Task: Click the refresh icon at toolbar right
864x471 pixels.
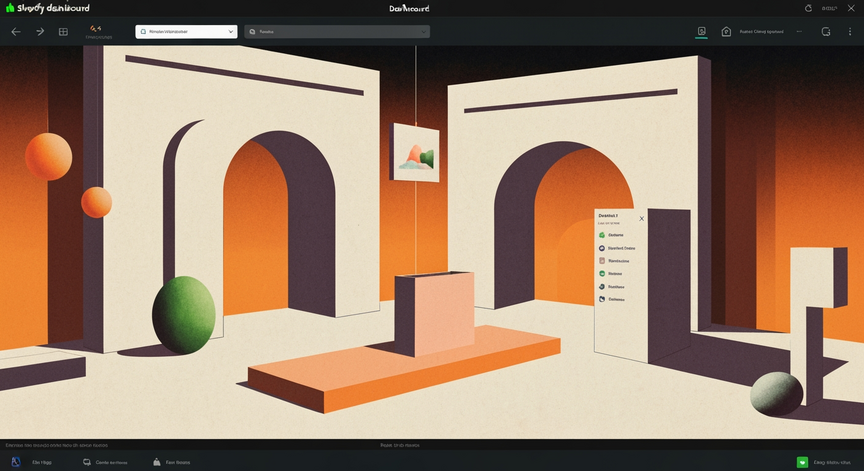Action: 825,32
